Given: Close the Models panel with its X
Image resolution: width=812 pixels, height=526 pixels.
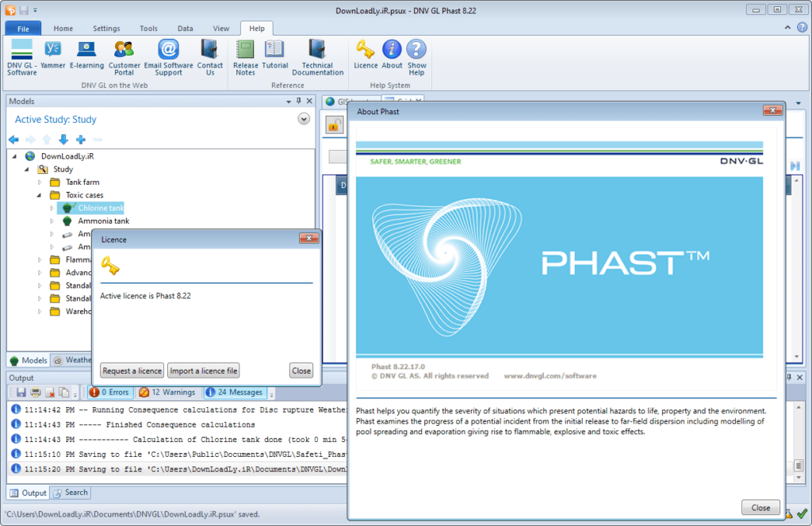Looking at the screenshot, I should pyautogui.click(x=309, y=101).
